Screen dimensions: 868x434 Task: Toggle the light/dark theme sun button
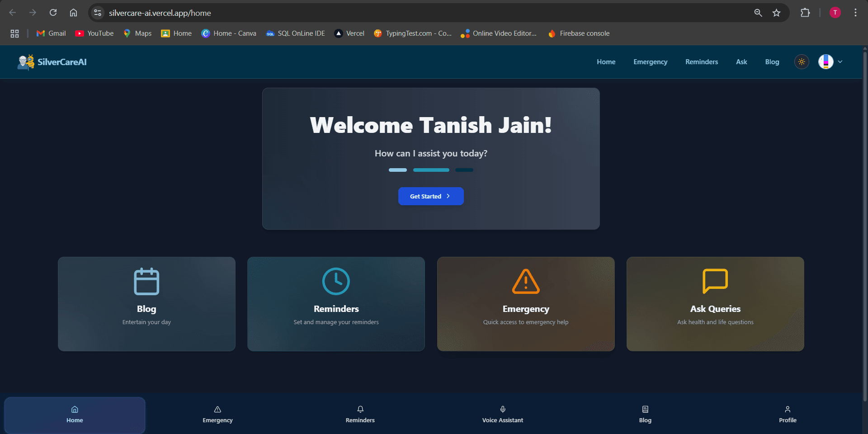click(802, 62)
